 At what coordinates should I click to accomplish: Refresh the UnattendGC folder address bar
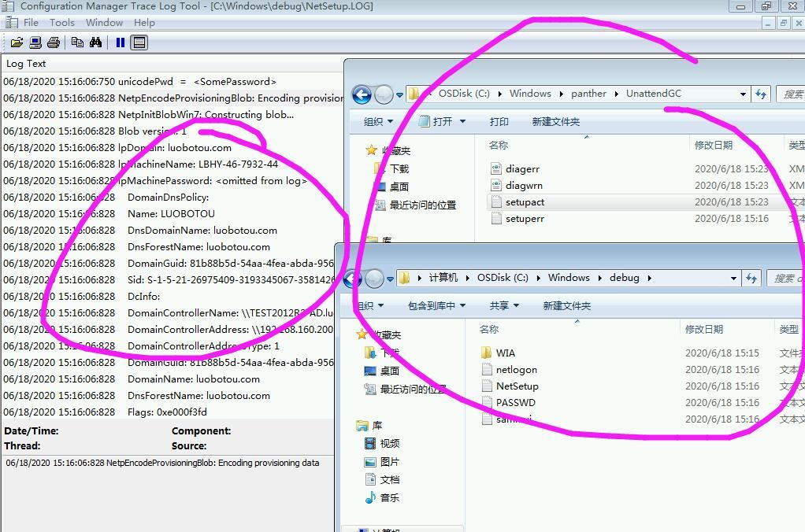pos(761,94)
